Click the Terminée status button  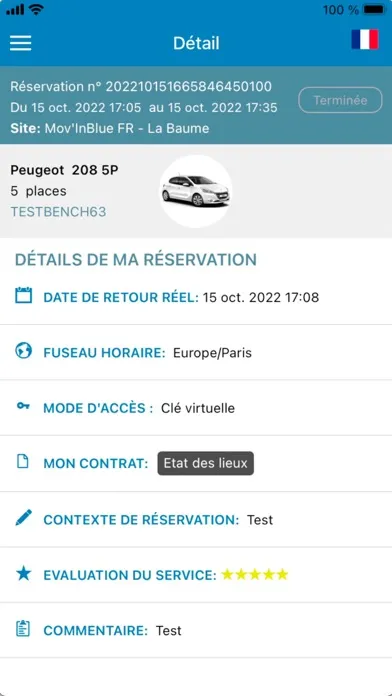[x=340, y=100]
